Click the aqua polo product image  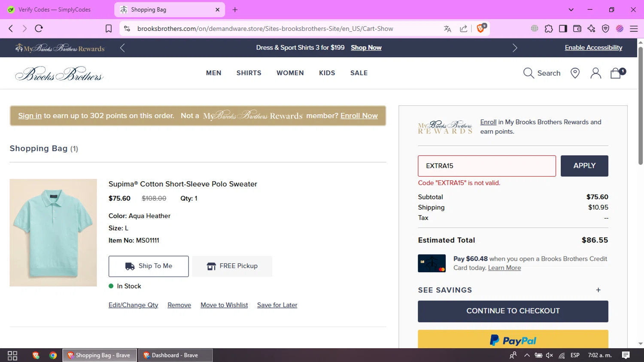(53, 233)
